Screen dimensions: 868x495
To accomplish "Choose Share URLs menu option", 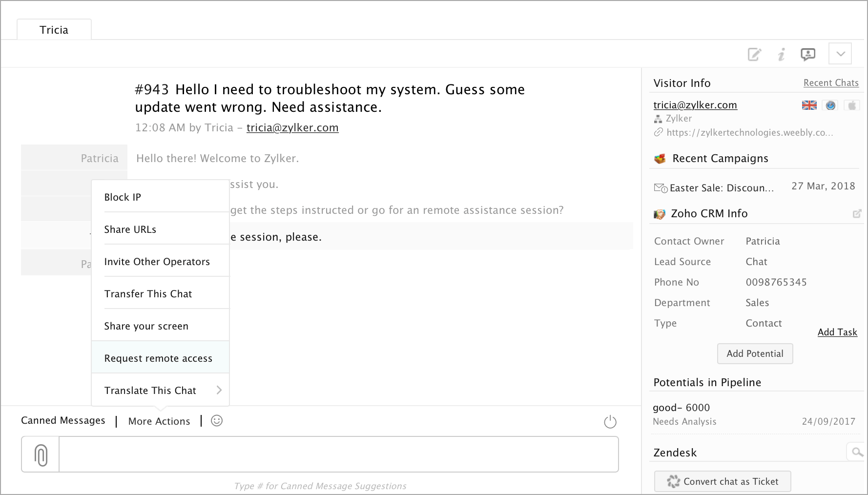I will pyautogui.click(x=160, y=229).
